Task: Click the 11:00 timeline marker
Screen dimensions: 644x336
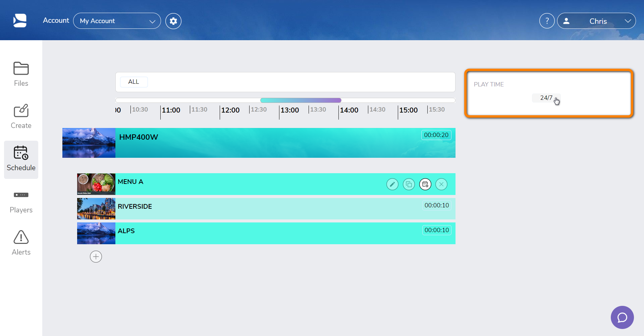Action: pos(171,110)
